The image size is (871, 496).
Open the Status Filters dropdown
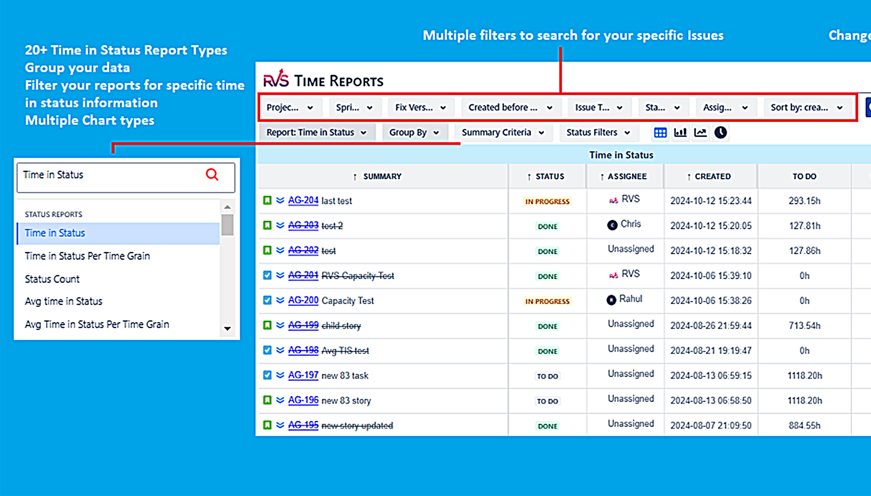click(x=598, y=133)
